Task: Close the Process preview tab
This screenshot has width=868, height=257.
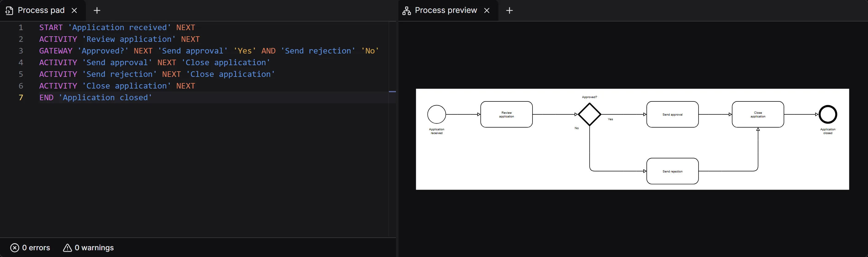Action: pyautogui.click(x=487, y=10)
